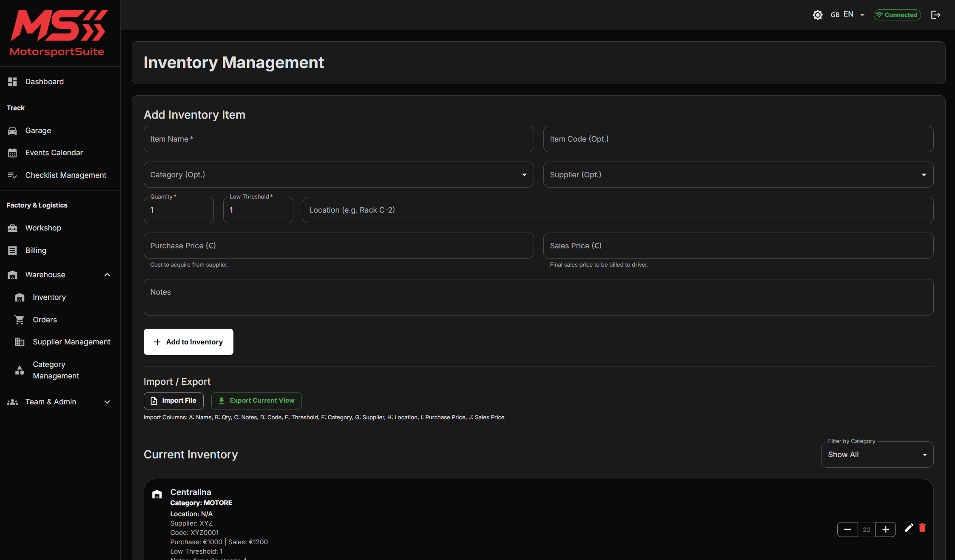Toggle the light/dark theme icon
955x560 pixels.
click(x=817, y=15)
